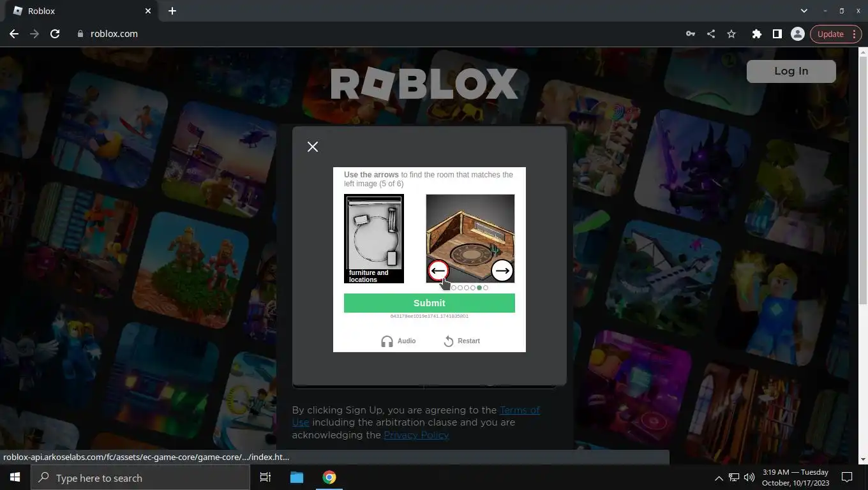Image resolution: width=868 pixels, height=490 pixels.
Task: Click the Log In button
Action: pos(791,71)
